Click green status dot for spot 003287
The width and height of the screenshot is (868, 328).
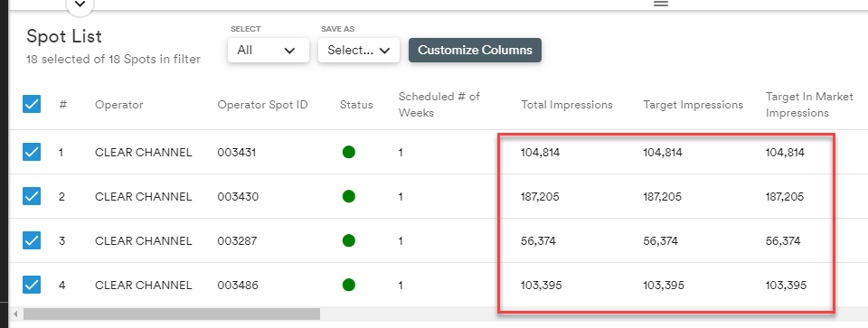pos(349,240)
